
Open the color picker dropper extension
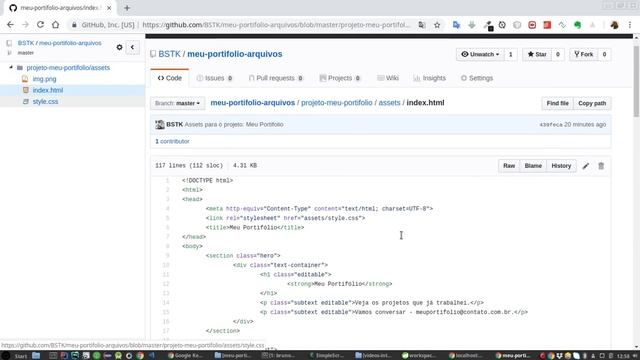tap(487, 25)
